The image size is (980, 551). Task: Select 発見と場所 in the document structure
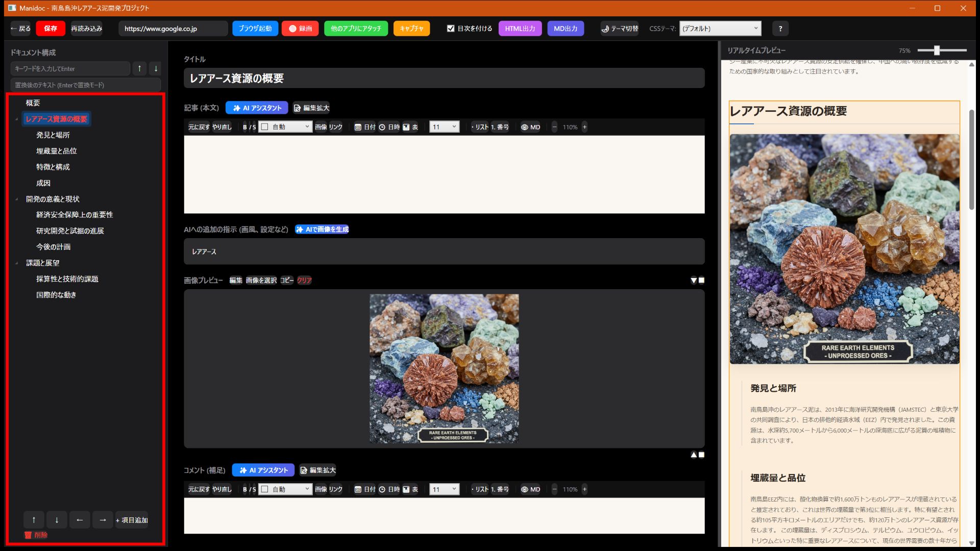53,135
